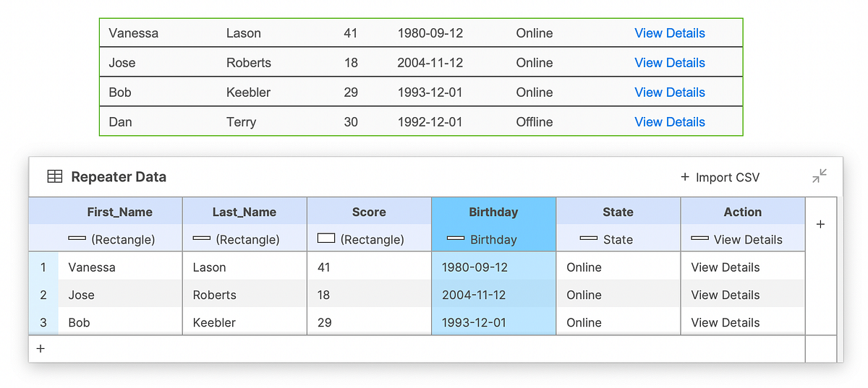Click the Keebler cell in data grid

[244, 322]
